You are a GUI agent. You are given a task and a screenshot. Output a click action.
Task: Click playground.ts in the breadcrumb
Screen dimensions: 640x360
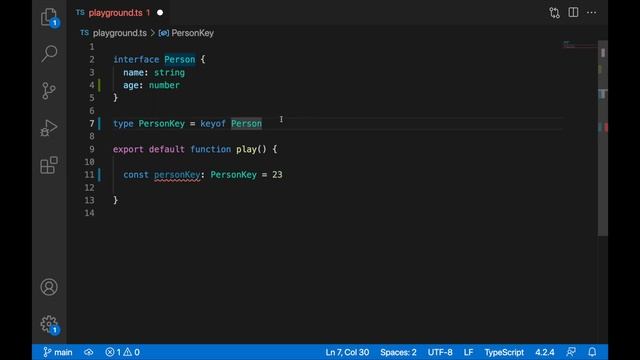[120, 33]
